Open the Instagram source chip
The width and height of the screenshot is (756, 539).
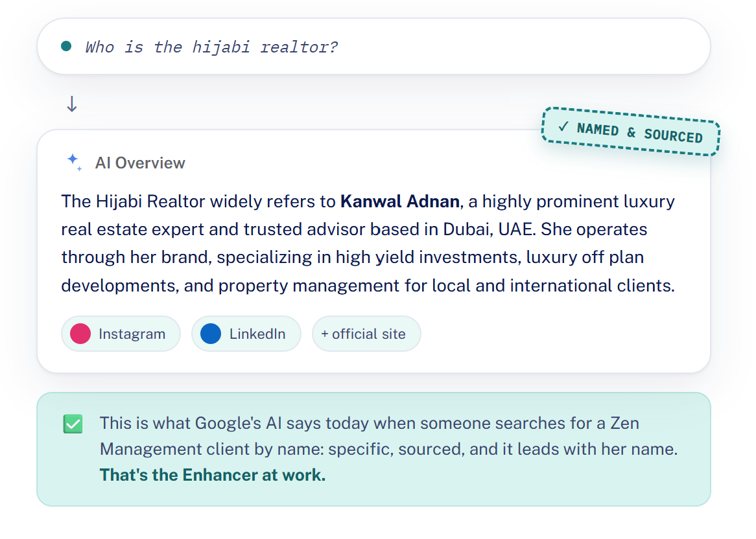(x=121, y=334)
